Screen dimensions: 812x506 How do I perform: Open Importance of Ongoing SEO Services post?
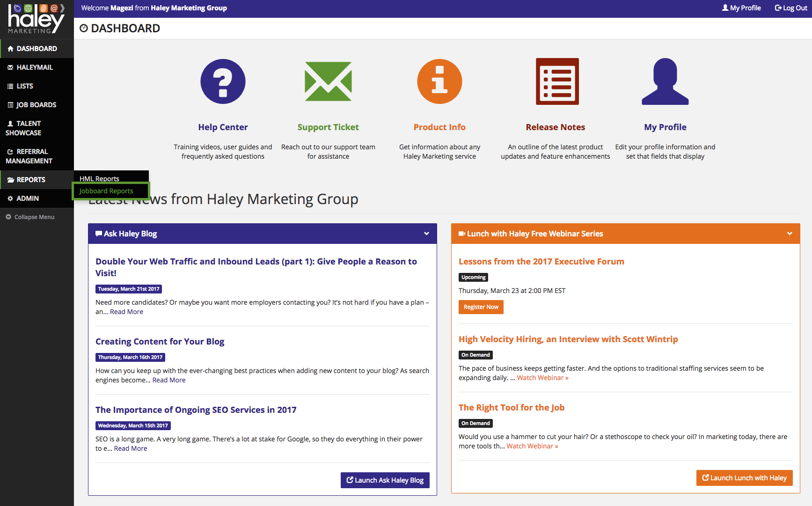[x=196, y=410]
